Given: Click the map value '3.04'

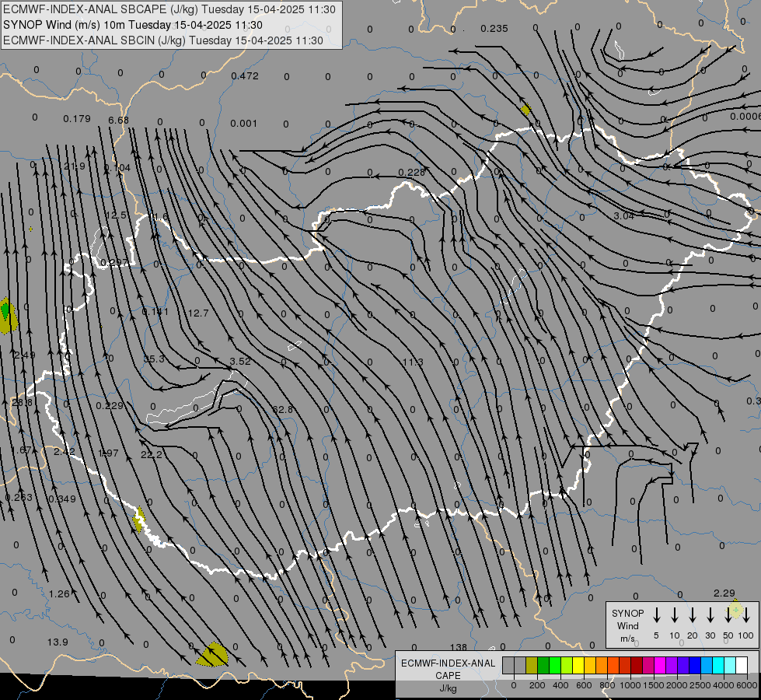Looking at the screenshot, I should [x=623, y=215].
